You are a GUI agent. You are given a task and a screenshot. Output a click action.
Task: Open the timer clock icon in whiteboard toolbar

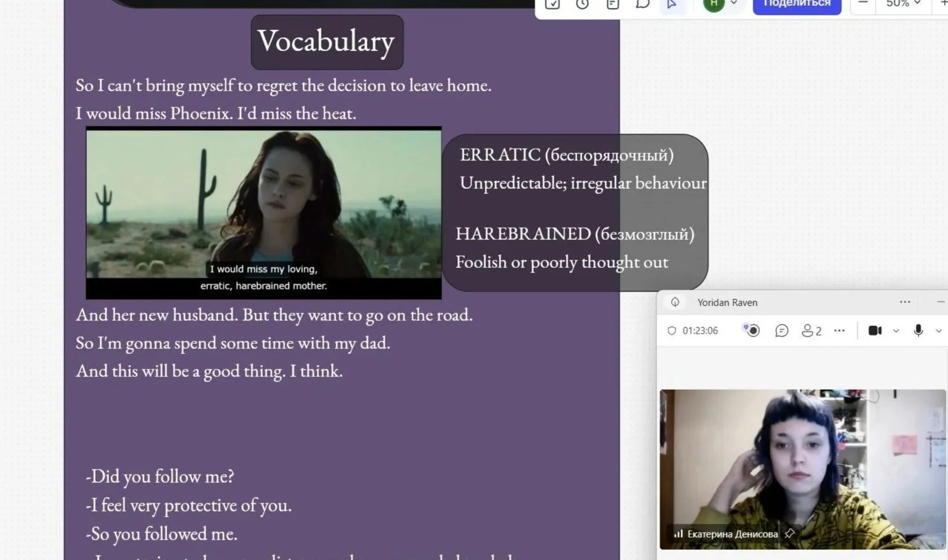coord(582,4)
